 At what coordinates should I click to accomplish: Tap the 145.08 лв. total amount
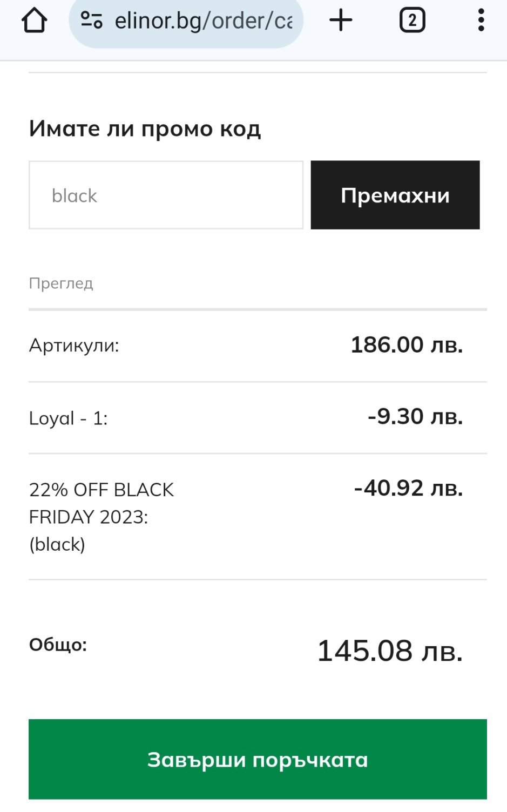coord(390,651)
